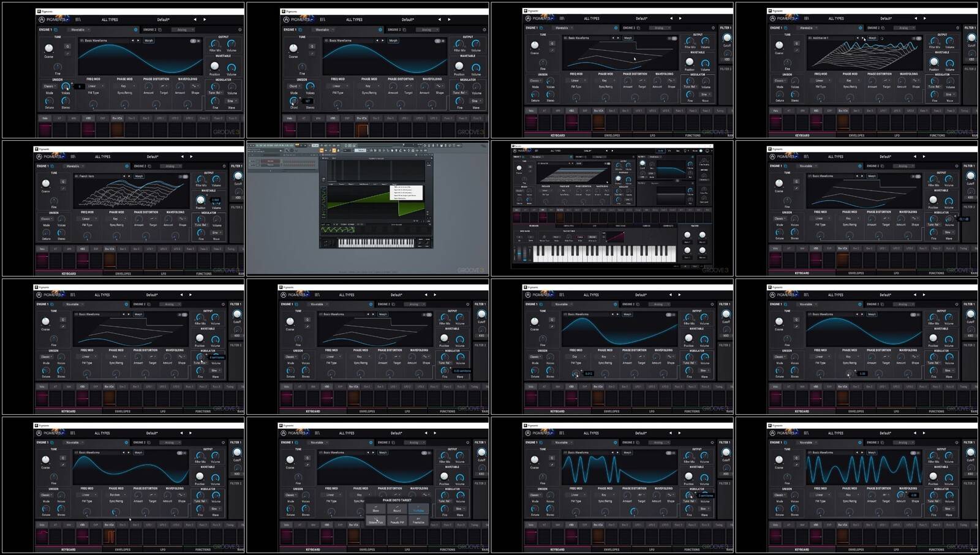Click Filter 1 Cutoff knob in Phase Disto thumbnail
Screen dimensions: 980x555
(x=481, y=452)
